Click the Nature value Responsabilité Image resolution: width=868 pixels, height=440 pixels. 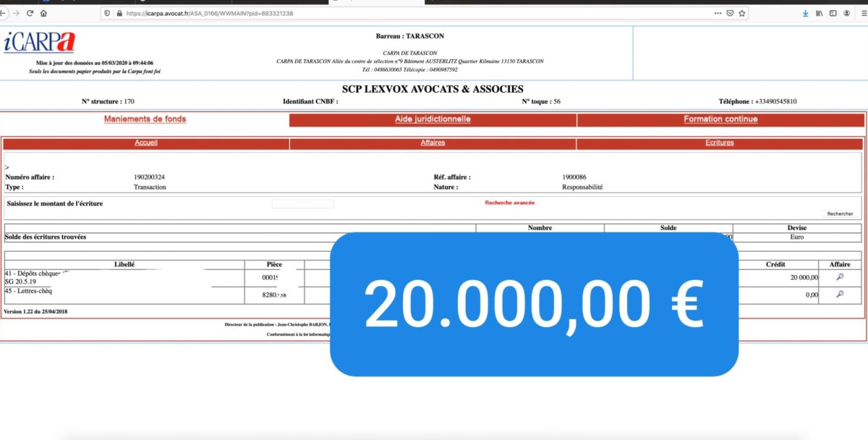[582, 187]
